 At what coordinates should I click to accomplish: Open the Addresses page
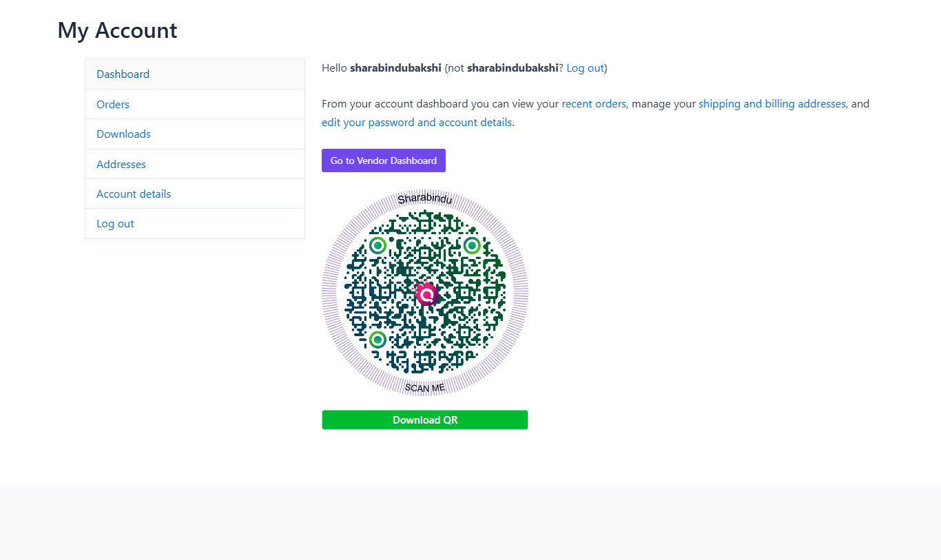pyautogui.click(x=121, y=164)
